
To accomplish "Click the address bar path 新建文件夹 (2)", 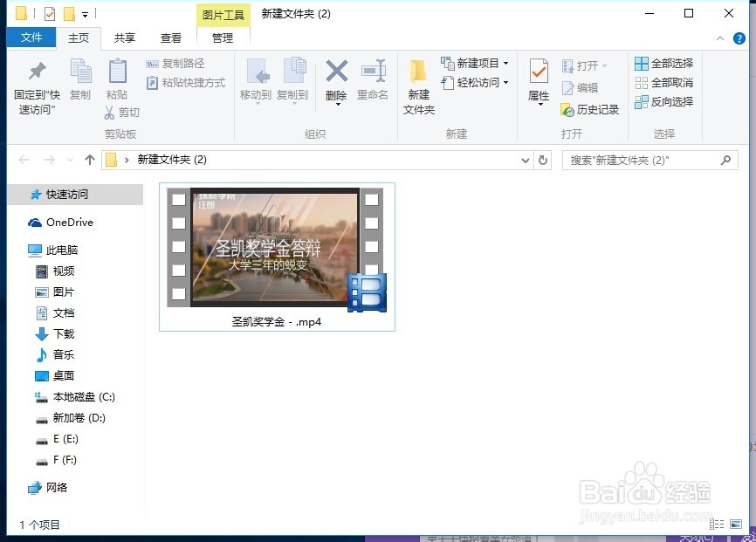I will tap(172, 160).
